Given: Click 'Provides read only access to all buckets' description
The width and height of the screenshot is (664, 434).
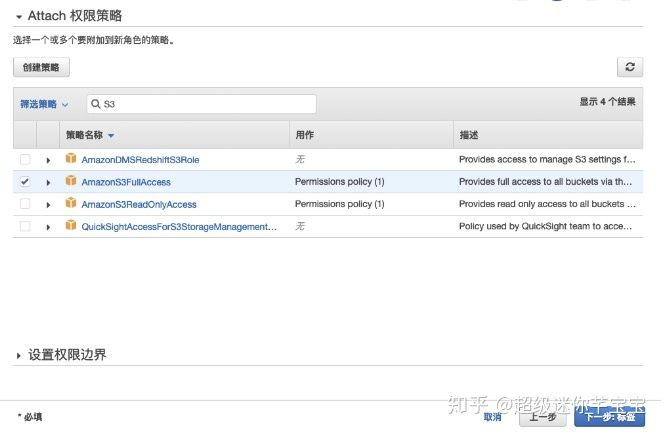Looking at the screenshot, I should 547,204.
